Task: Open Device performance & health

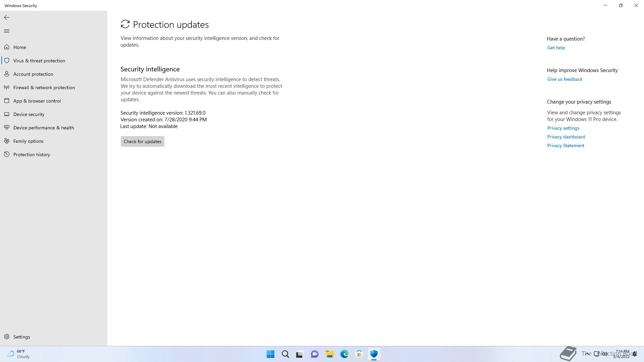Action: (x=54, y=128)
